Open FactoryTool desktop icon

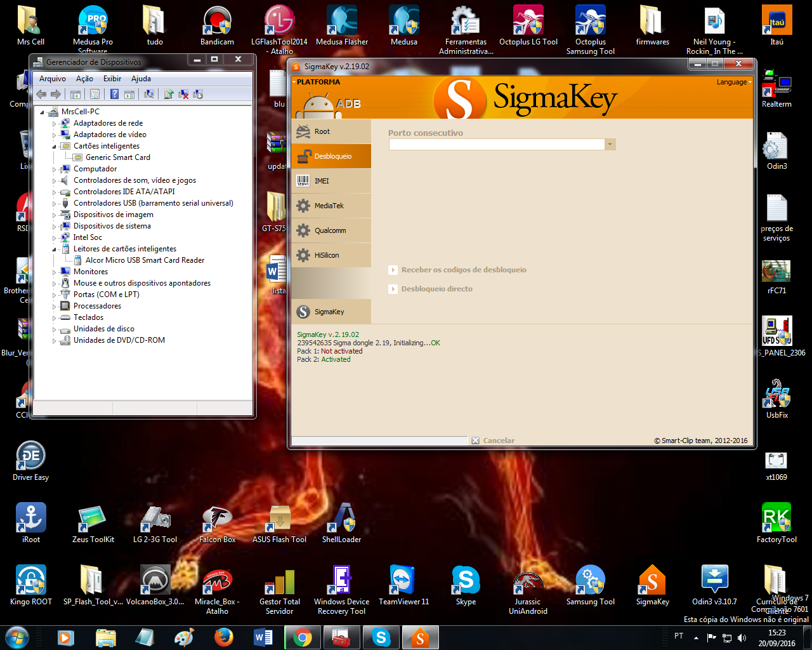point(776,523)
